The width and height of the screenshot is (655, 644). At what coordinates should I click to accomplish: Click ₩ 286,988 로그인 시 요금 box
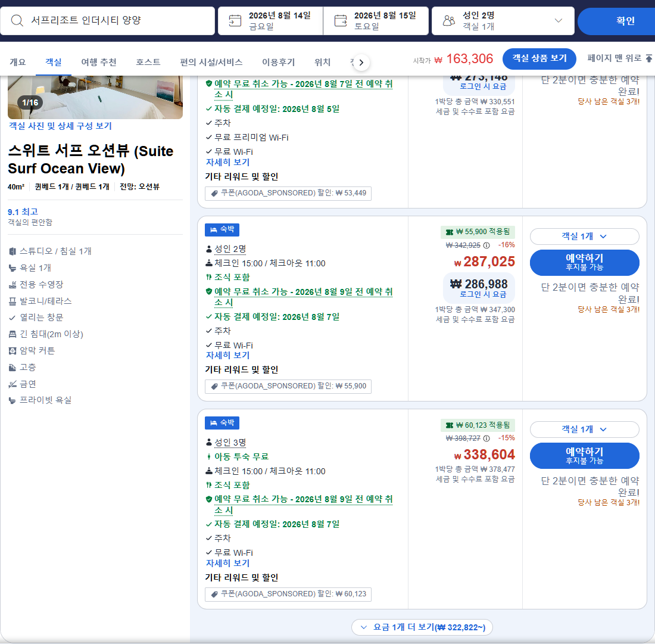(x=479, y=288)
